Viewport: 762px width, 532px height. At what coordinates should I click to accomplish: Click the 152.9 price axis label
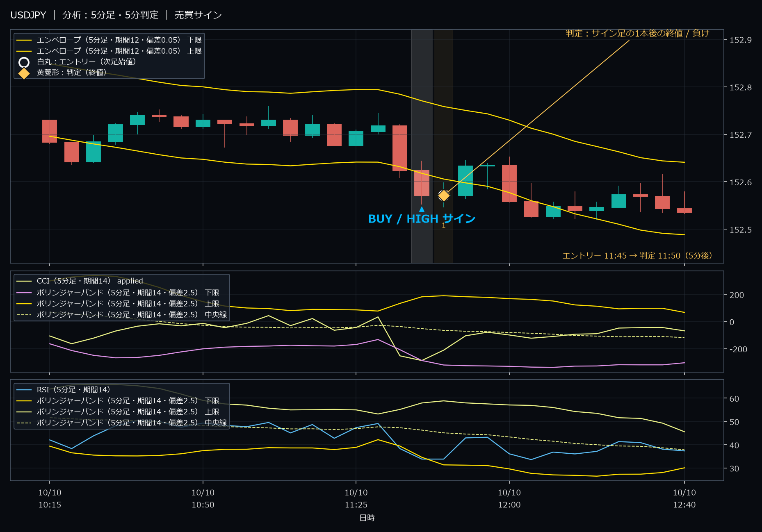[x=741, y=40]
